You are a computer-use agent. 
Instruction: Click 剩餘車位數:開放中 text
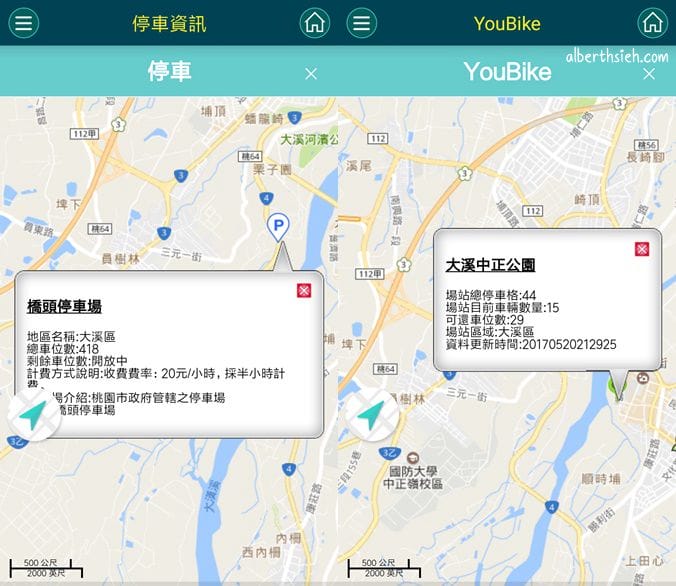(77, 361)
